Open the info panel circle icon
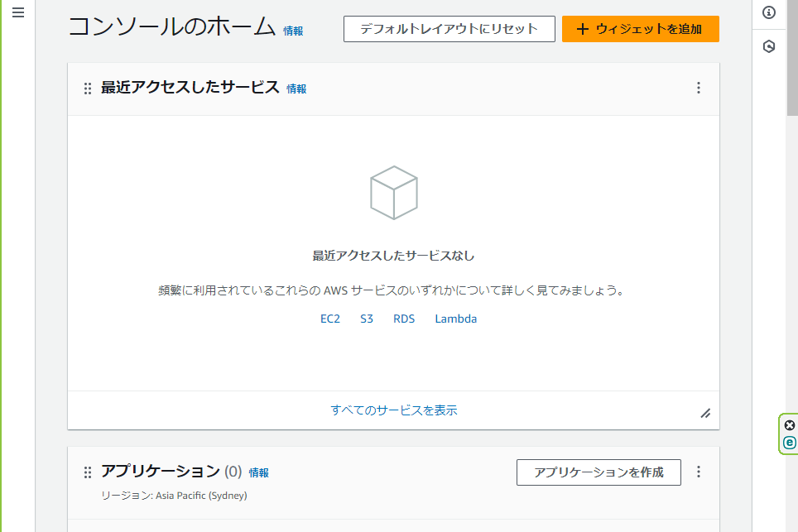The height and width of the screenshot is (532, 798). tap(769, 12)
